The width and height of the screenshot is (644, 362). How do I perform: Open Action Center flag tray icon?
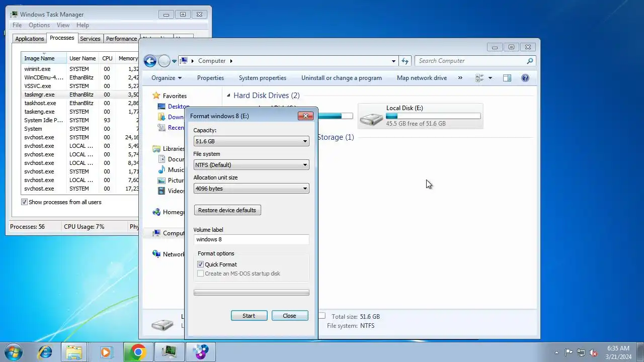569,352
